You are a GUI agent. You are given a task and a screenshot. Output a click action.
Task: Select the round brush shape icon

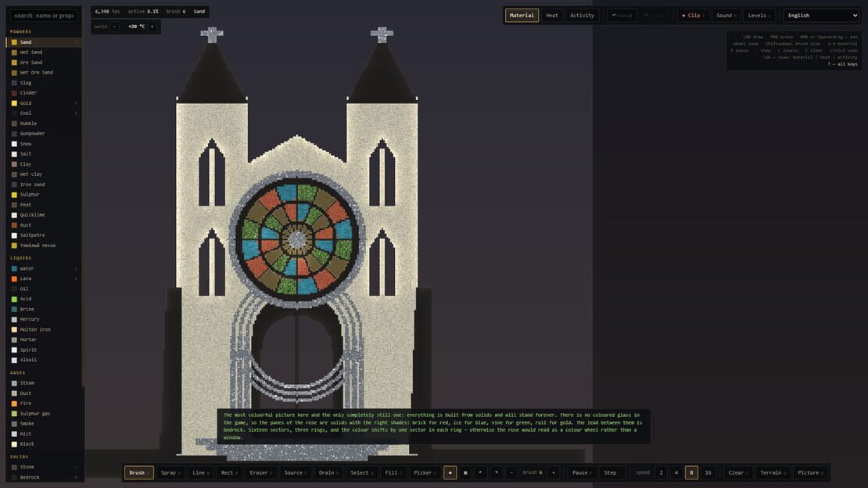[x=450, y=472]
